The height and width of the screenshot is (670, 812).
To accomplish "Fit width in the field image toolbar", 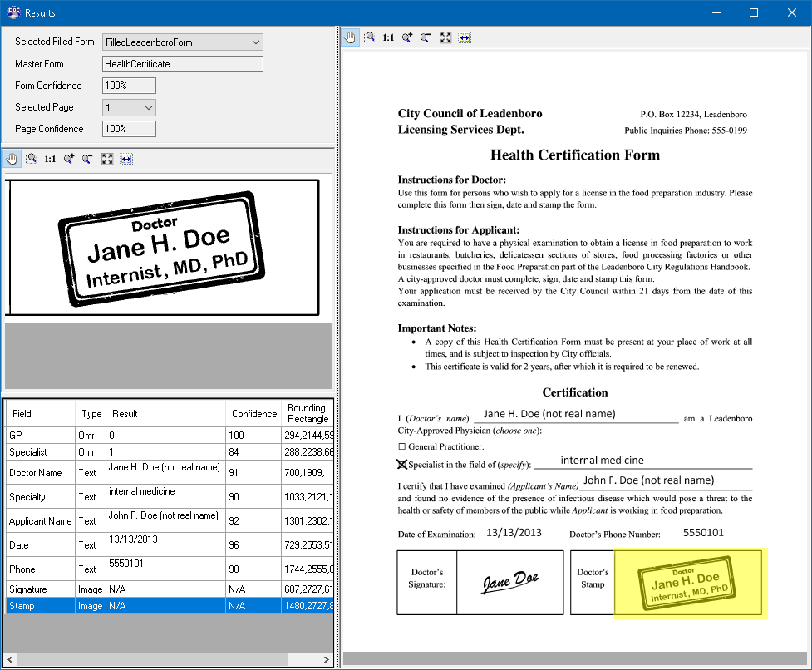I will point(126,159).
